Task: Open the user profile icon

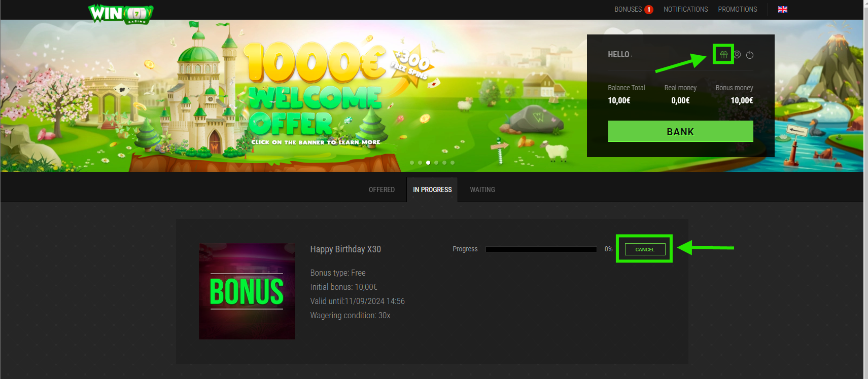Action: pos(737,55)
